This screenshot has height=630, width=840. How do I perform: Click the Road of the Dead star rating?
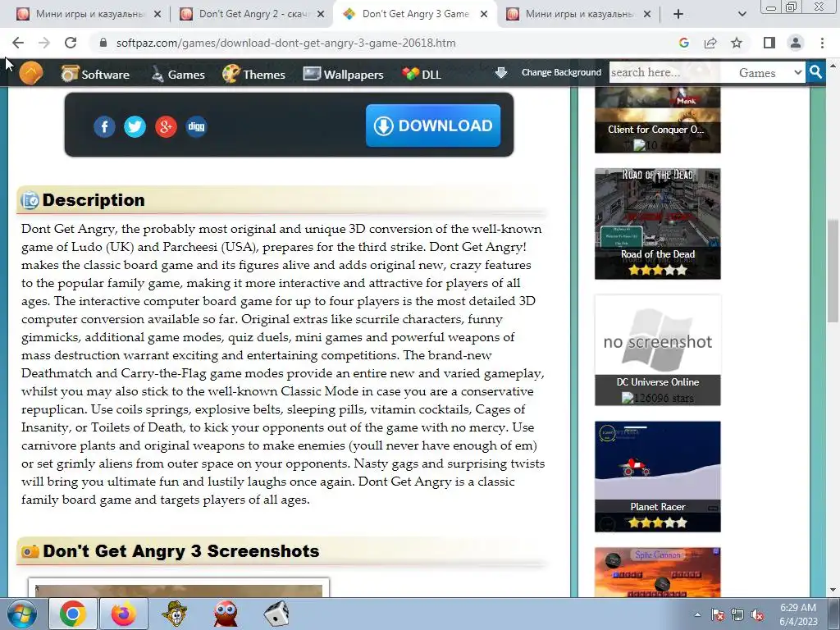coord(657,270)
